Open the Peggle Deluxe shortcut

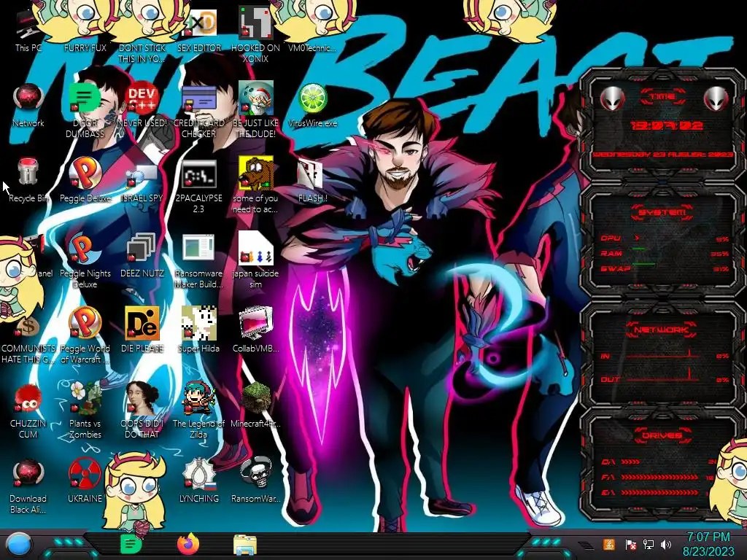pyautogui.click(x=85, y=180)
